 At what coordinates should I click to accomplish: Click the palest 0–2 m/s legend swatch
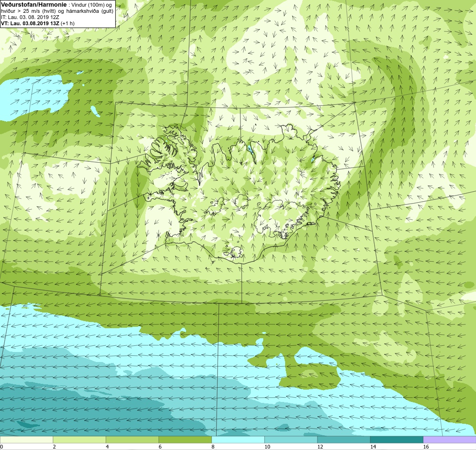pos(26,440)
